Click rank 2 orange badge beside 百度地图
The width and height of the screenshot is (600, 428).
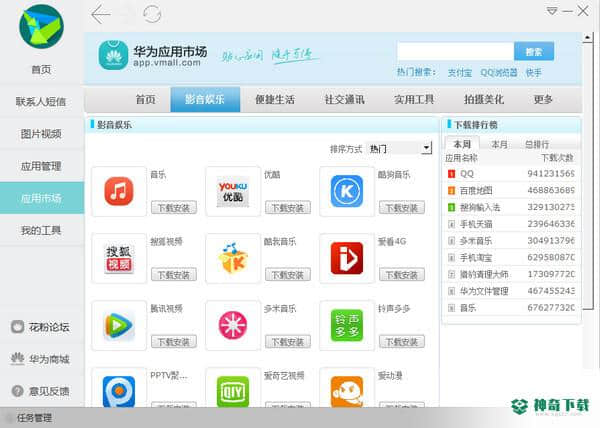pos(452,190)
